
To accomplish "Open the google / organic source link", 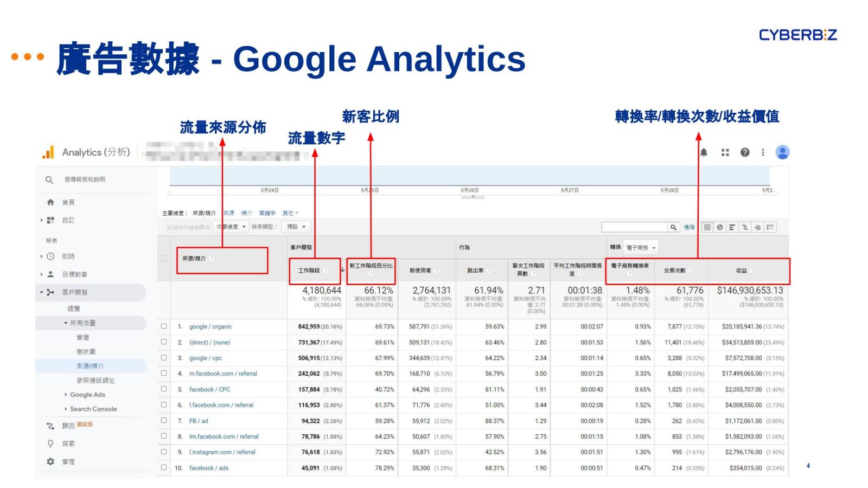I will coord(210,327).
